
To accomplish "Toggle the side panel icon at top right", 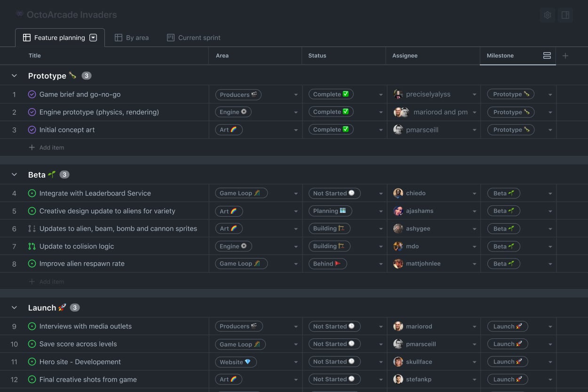I will point(565,15).
